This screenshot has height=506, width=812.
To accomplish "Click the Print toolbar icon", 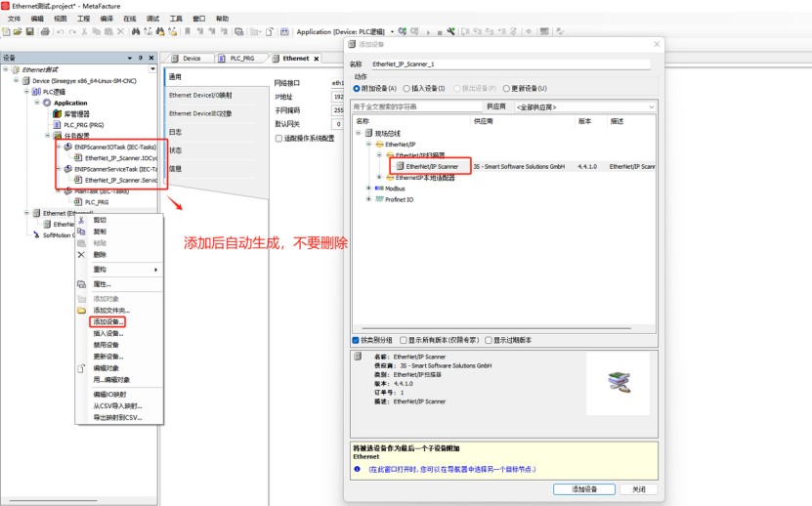I will click(x=43, y=31).
